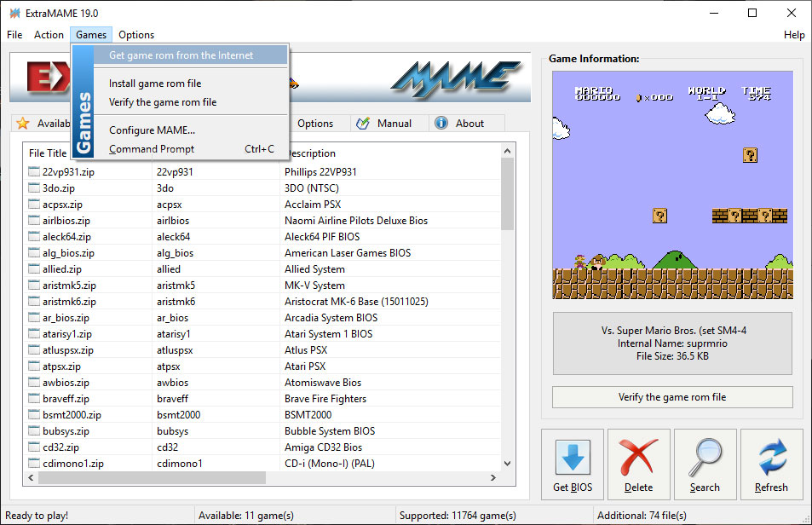
Task: Click the About tab info icon
Action: 441,124
